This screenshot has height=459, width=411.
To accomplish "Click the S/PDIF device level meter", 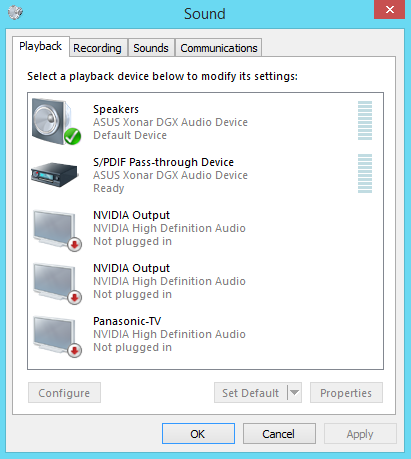I will click(x=365, y=174).
